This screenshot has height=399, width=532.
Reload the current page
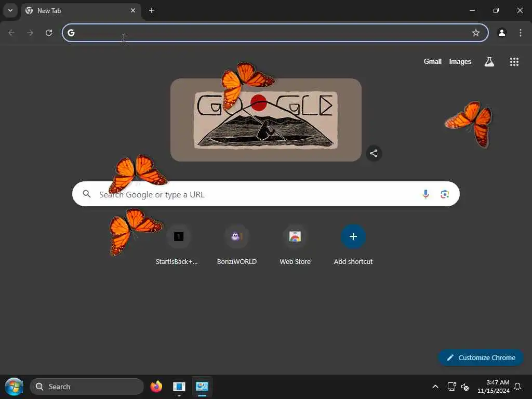[49, 33]
